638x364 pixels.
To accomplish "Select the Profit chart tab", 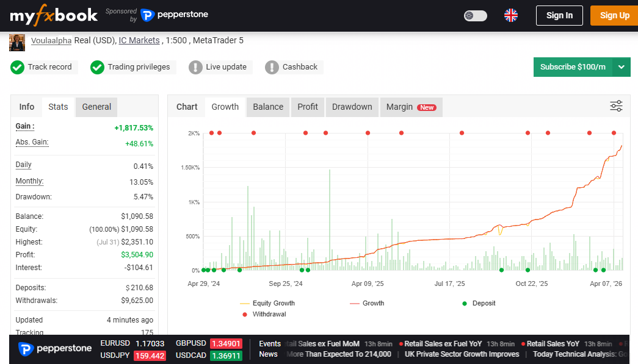I will pyautogui.click(x=308, y=107).
